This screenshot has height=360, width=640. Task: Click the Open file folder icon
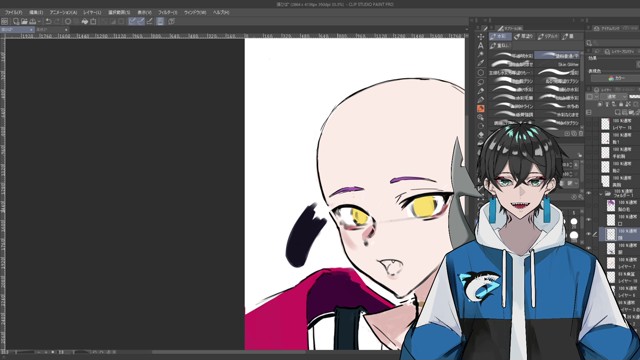(24, 21)
